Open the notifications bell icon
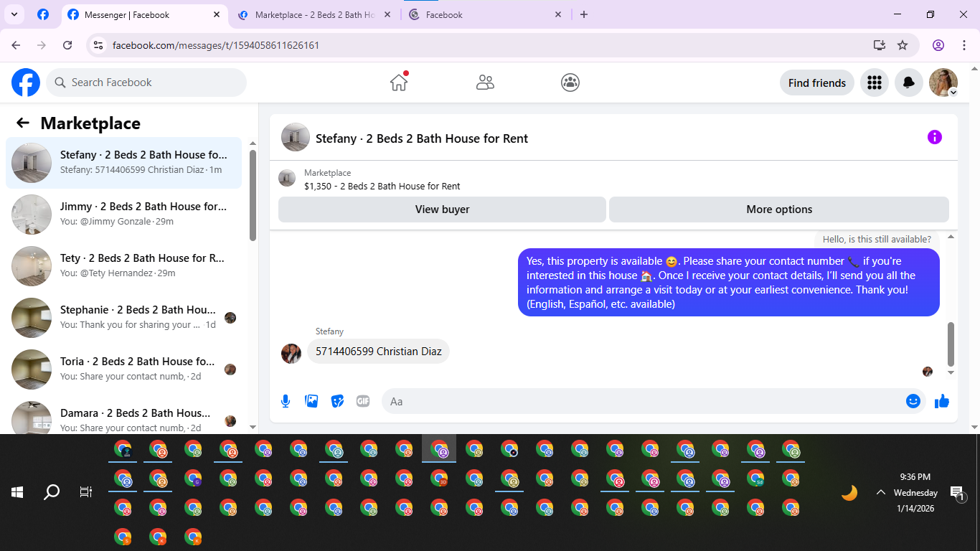Screen dimensions: 980x551 [909, 83]
